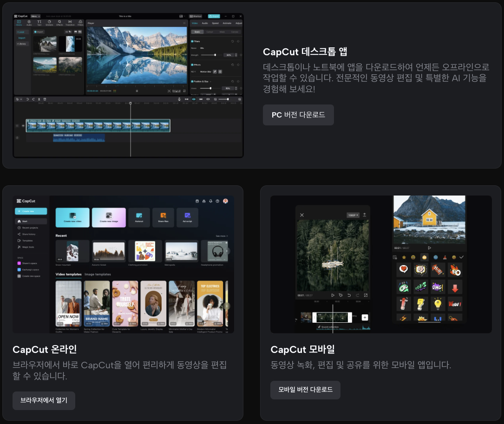The image size is (504, 424).
Task: Open the TOP ELECTRICS video template
Action: 210,303
